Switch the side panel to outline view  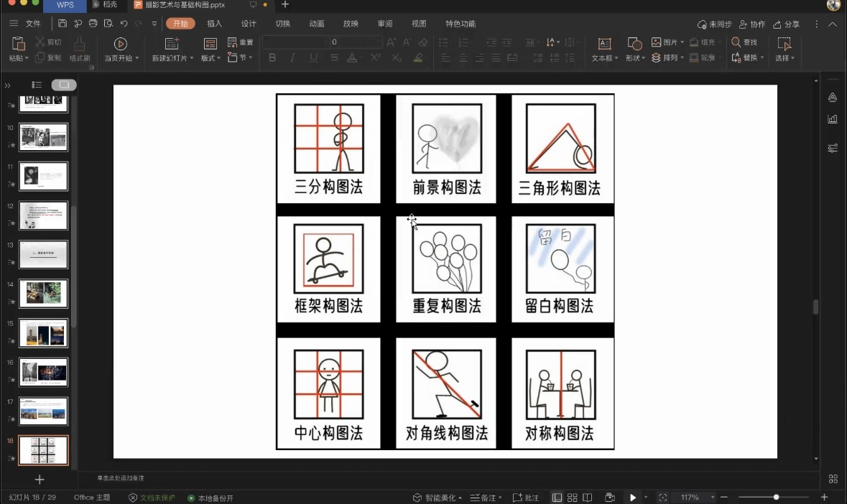point(37,85)
